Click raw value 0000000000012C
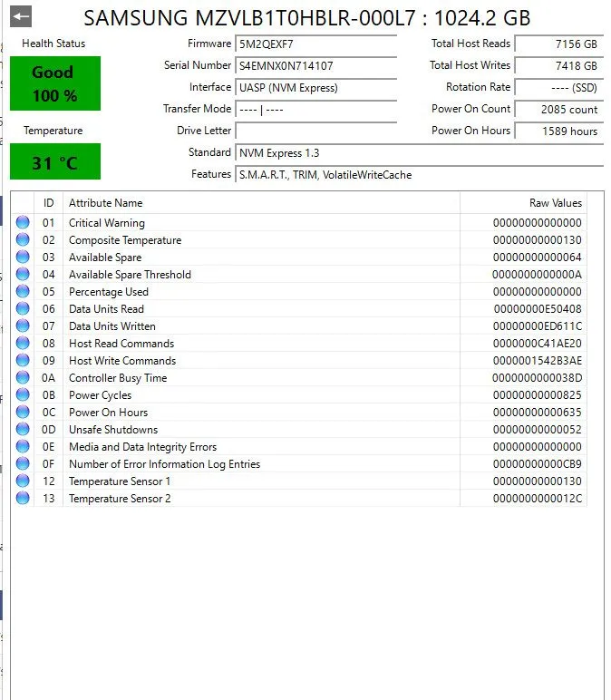611x700 pixels. point(538,499)
